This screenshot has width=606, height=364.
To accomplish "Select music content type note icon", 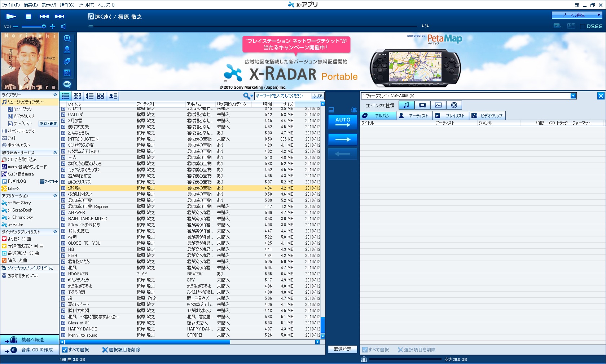I will pyautogui.click(x=407, y=105).
